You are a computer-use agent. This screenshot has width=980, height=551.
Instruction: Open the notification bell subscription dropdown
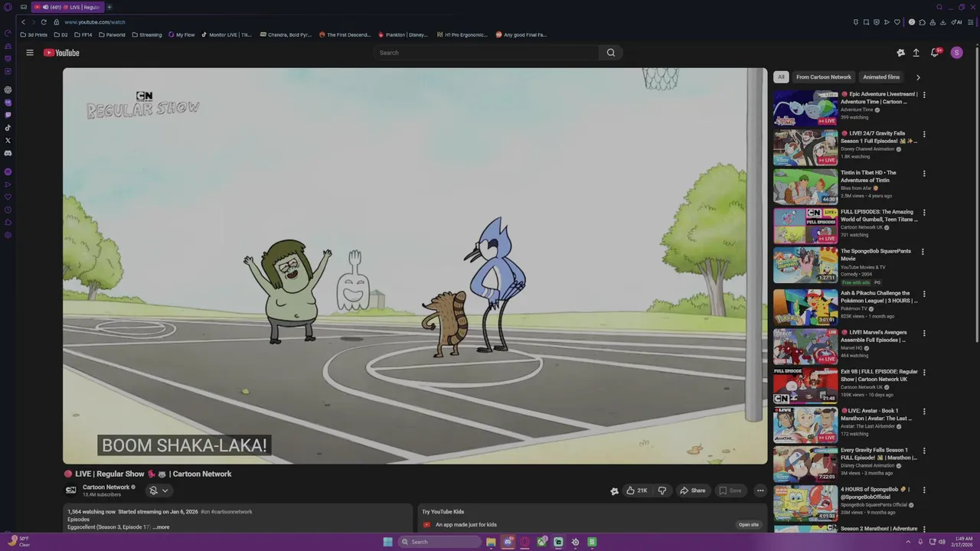pos(158,491)
